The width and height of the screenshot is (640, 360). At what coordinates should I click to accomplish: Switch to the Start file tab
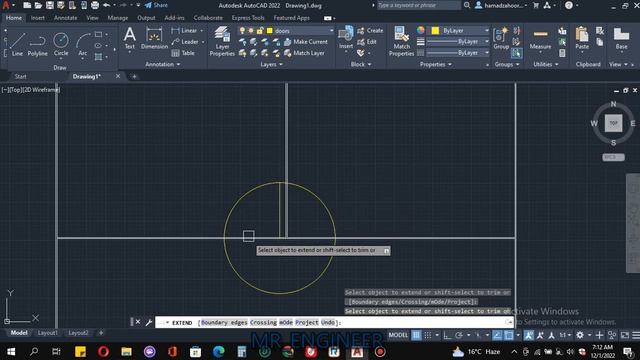coord(20,76)
